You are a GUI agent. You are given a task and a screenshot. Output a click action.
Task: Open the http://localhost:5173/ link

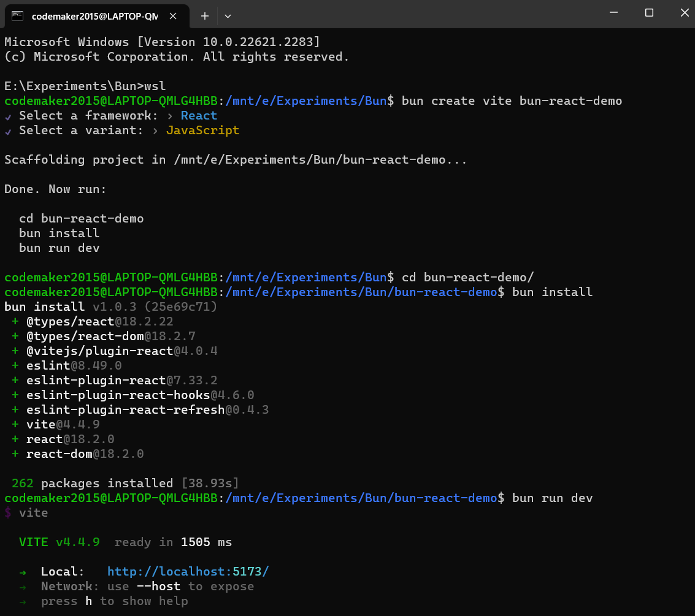(x=188, y=571)
